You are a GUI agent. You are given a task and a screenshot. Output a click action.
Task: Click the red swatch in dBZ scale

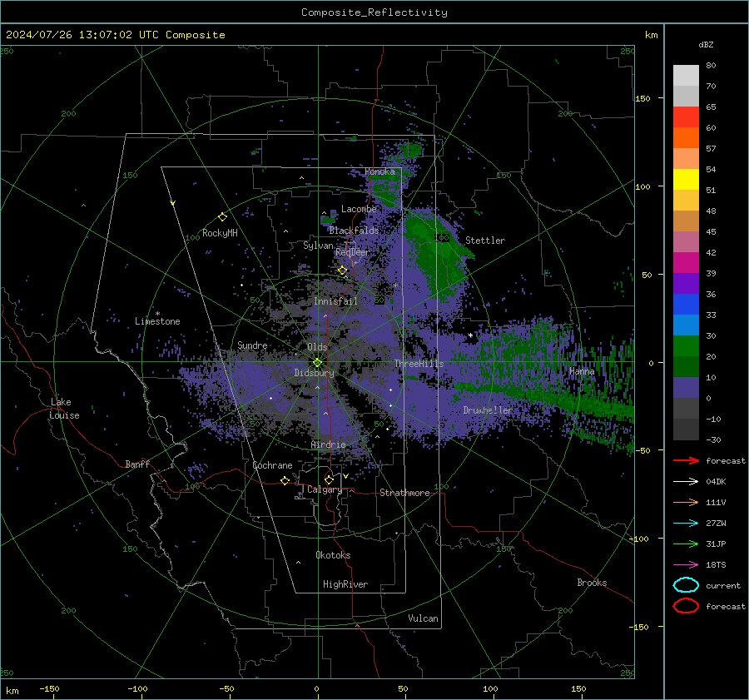click(686, 117)
